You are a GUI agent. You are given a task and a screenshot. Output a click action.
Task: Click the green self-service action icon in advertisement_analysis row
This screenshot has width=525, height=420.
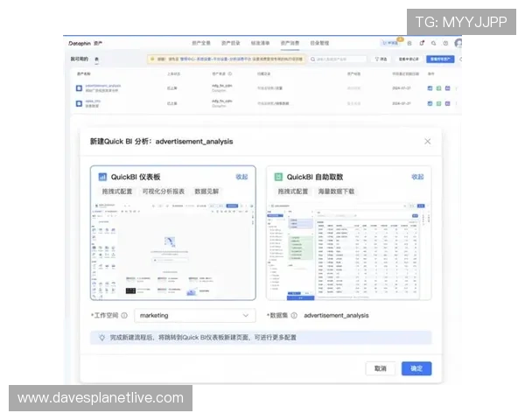click(438, 88)
